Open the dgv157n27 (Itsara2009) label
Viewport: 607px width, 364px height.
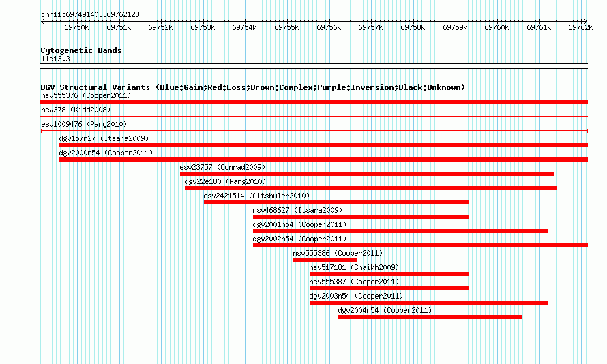104,138
